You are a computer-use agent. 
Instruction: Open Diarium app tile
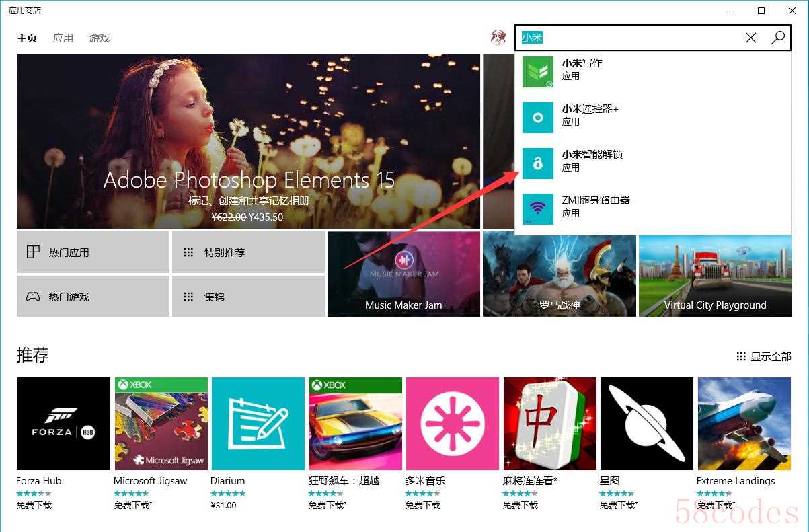(258, 423)
